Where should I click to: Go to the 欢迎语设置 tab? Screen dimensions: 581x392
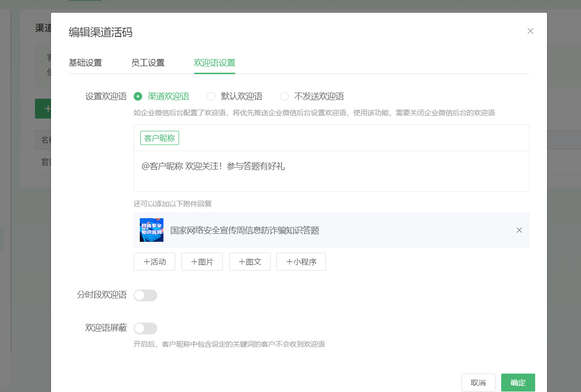point(214,63)
